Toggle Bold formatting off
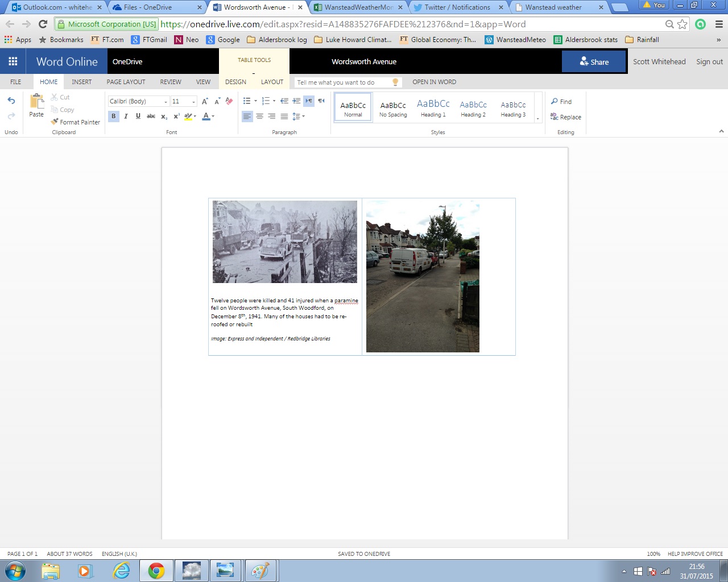The image size is (728, 582). pyautogui.click(x=114, y=117)
